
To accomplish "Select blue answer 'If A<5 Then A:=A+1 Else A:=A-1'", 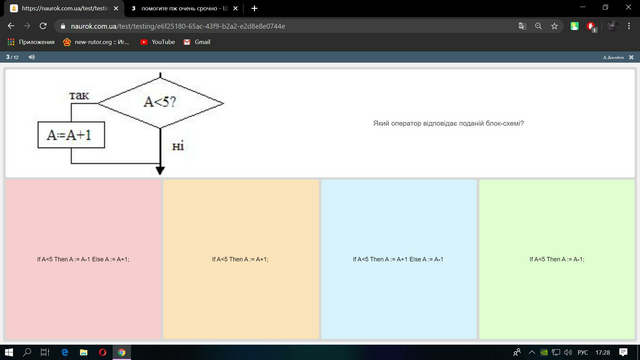I will pyautogui.click(x=398, y=259).
